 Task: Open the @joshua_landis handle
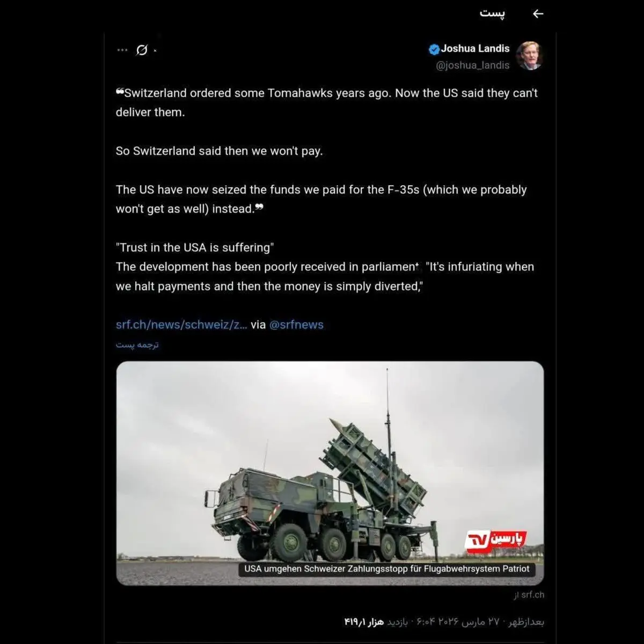point(473,65)
